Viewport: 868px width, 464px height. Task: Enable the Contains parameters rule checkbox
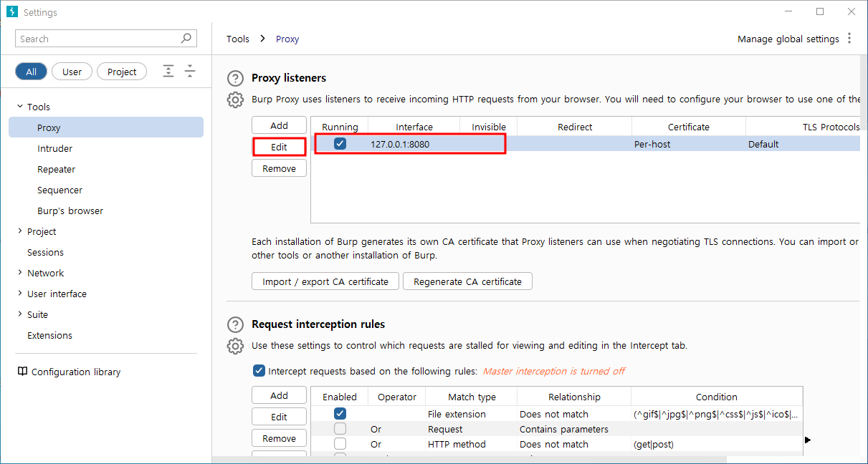pos(340,429)
